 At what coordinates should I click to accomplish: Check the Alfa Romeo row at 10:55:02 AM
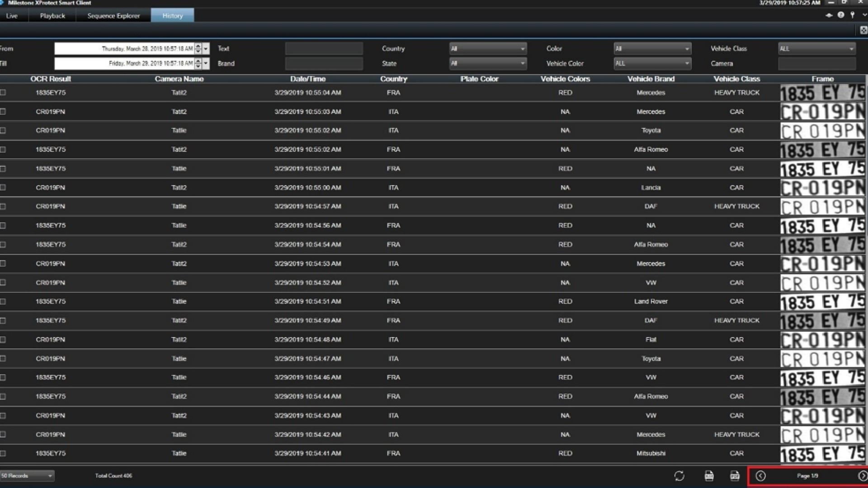click(x=3, y=149)
